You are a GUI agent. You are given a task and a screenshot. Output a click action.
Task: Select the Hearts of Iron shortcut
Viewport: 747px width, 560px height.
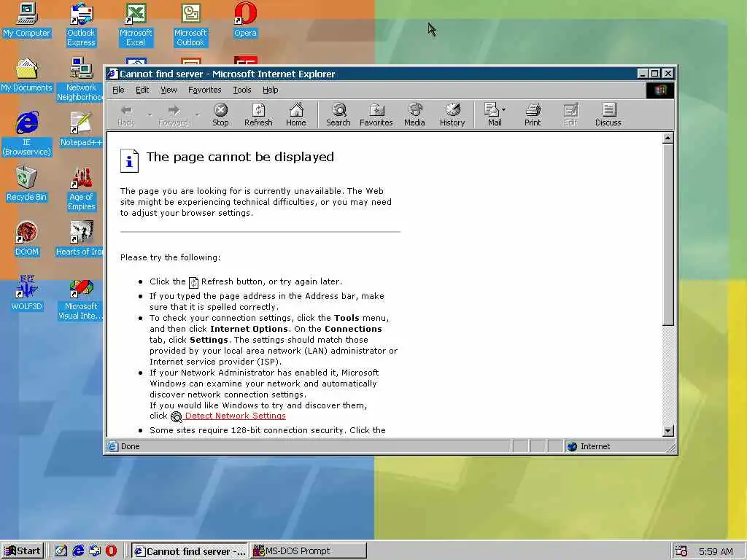(80, 239)
